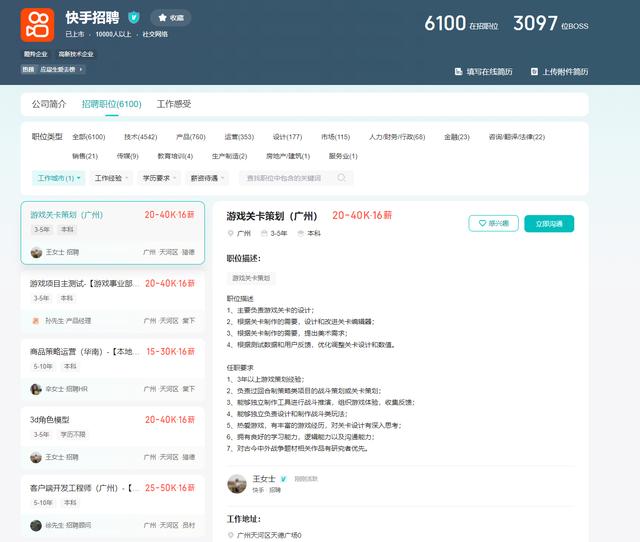This screenshot has height=542, width=640.
Task: Filter by 金融(23) category
Action: (457, 137)
